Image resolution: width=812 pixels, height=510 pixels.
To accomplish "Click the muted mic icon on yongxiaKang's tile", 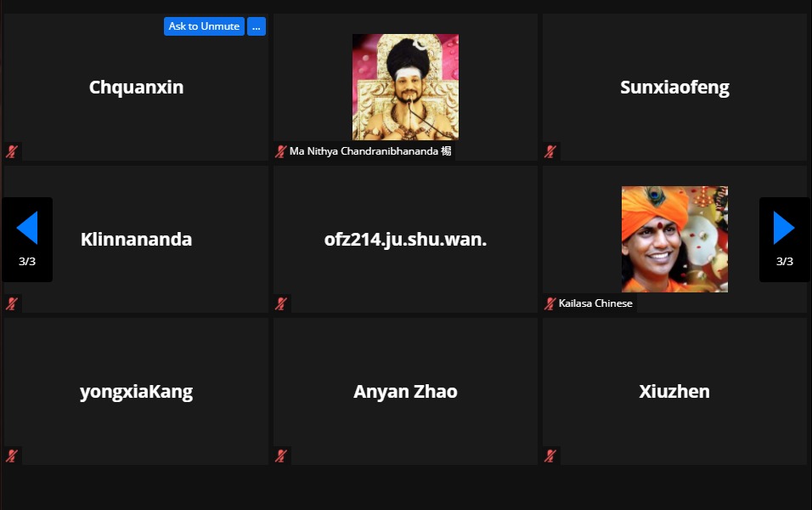I will point(12,456).
